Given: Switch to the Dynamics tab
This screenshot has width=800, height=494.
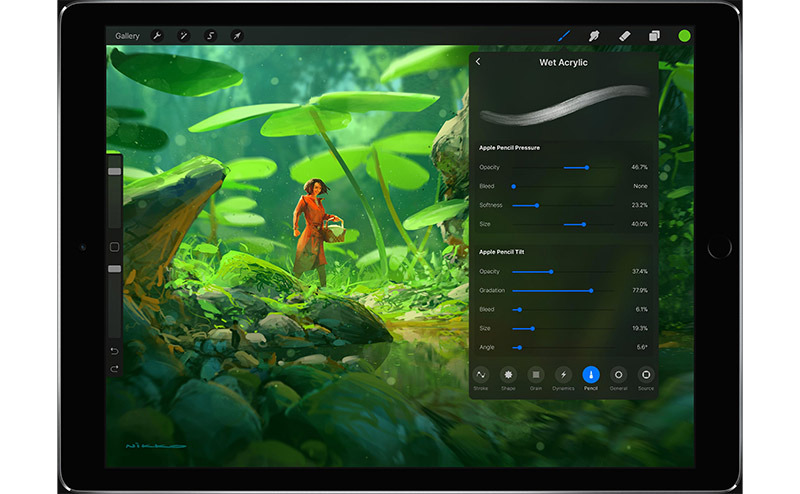Looking at the screenshot, I should (x=563, y=379).
